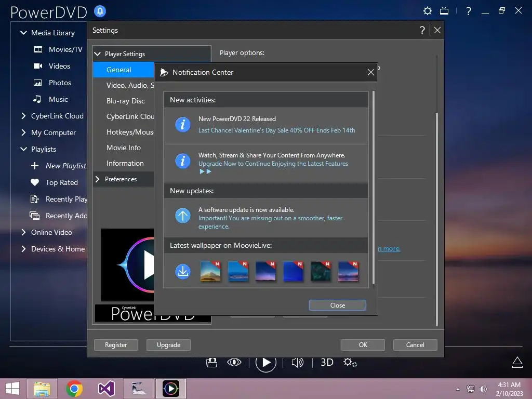Switch to TV mode icon in title bar
Viewport: 532px width, 399px height.
(x=444, y=11)
